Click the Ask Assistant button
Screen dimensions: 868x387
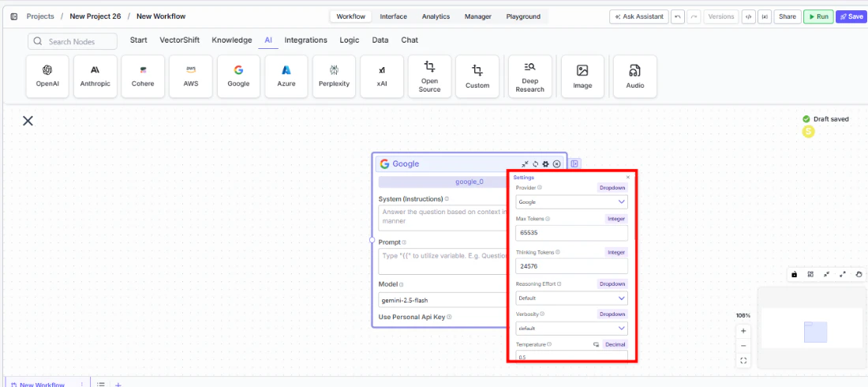pos(639,17)
